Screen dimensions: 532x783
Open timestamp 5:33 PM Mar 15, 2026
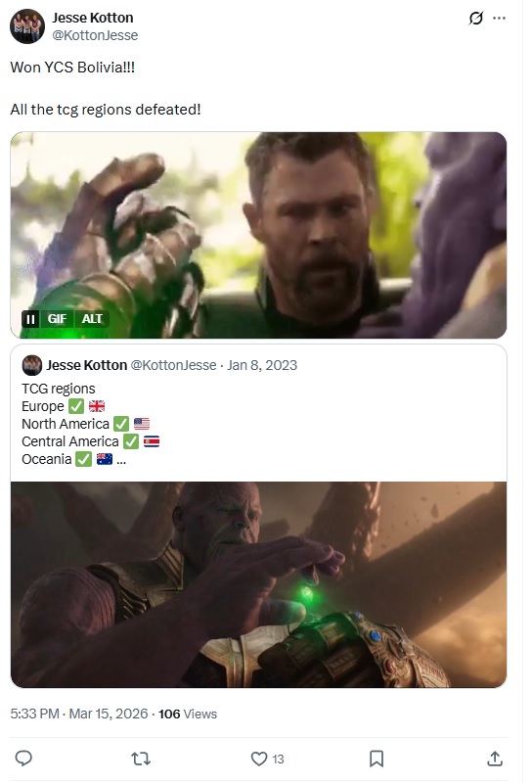79,714
